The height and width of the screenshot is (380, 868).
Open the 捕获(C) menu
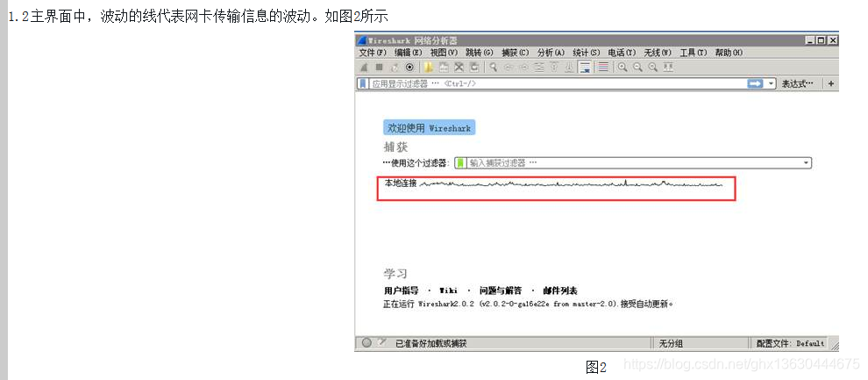(515, 53)
